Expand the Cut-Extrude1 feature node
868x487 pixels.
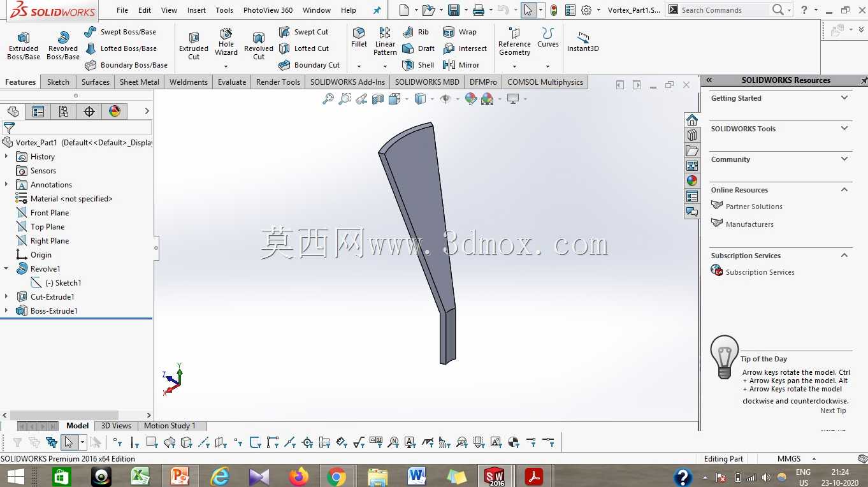tap(6, 297)
